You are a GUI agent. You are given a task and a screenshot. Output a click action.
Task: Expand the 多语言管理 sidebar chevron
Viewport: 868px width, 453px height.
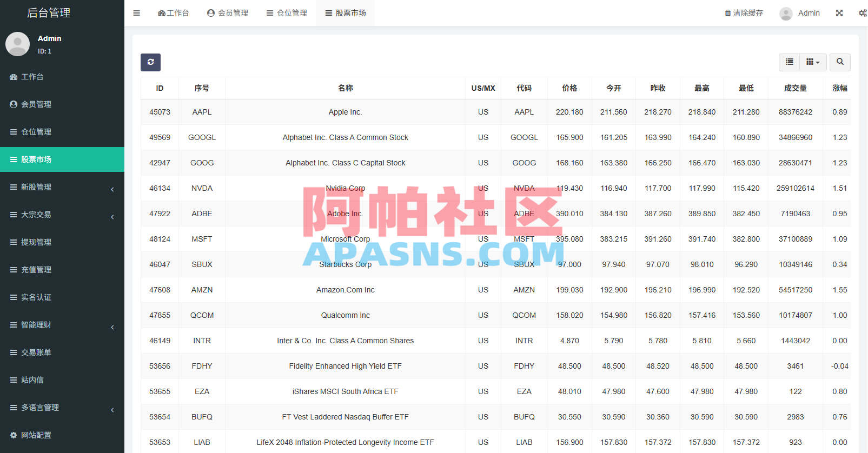click(x=112, y=410)
